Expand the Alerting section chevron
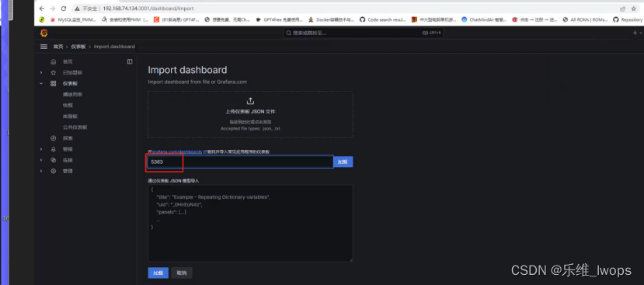 point(40,149)
